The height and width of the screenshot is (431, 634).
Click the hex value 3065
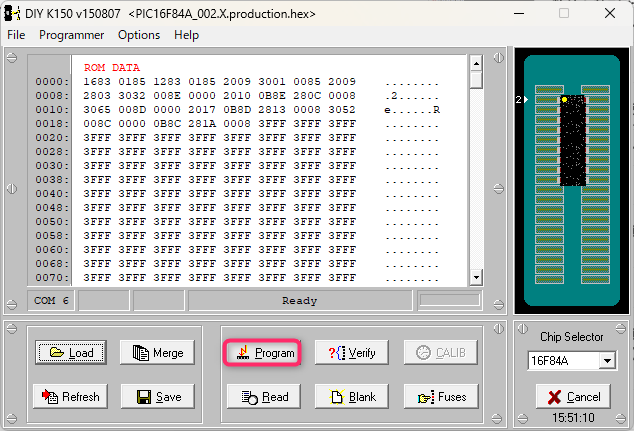click(x=97, y=110)
